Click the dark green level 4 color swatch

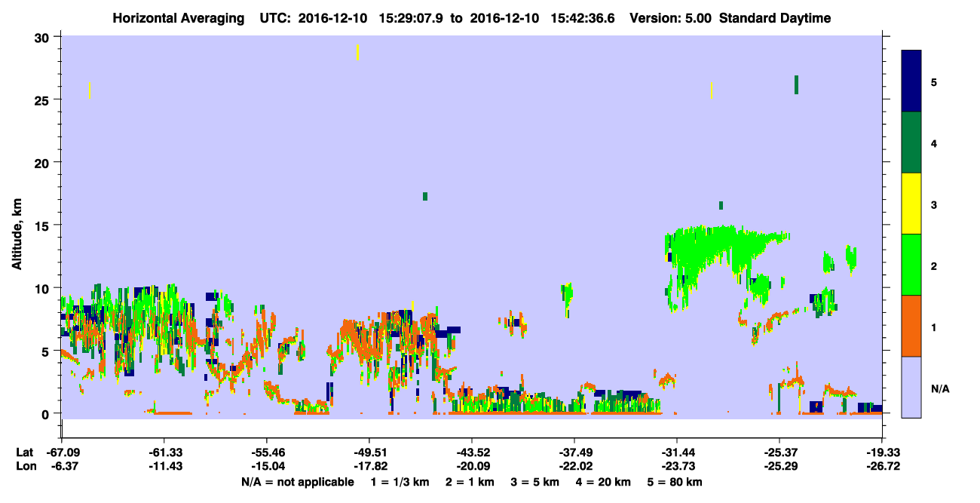[911, 143]
